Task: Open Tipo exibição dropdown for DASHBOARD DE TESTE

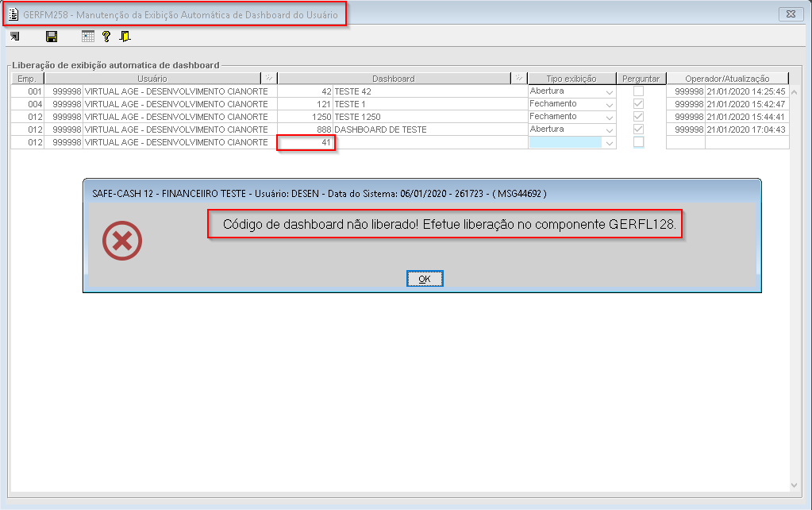Action: pyautogui.click(x=610, y=129)
